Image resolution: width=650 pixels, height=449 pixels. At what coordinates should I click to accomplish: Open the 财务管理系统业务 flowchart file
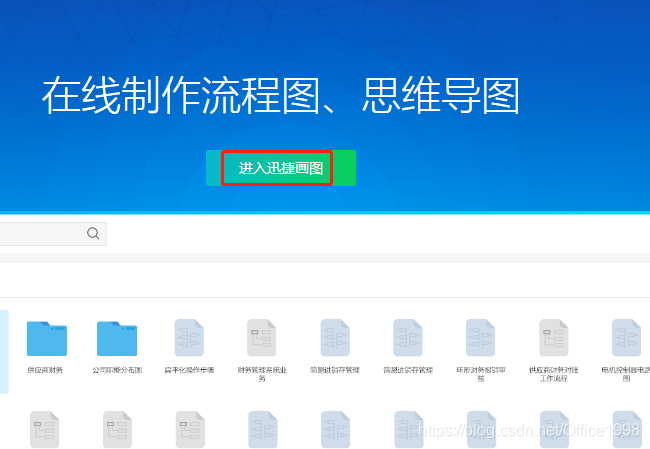pos(262,338)
